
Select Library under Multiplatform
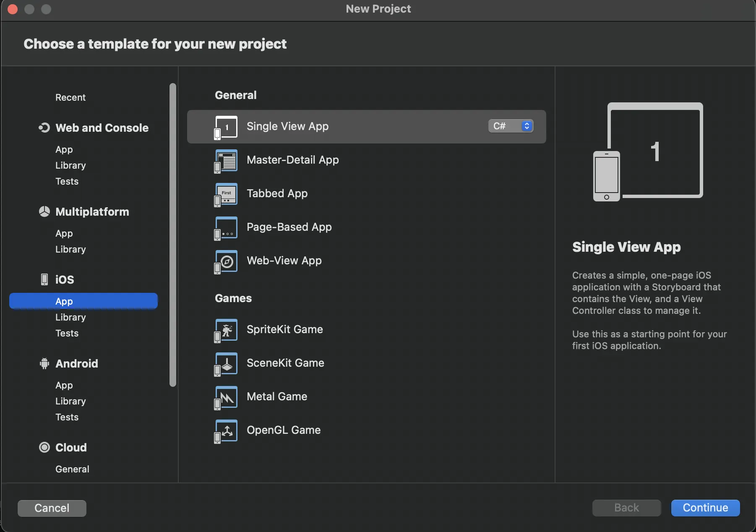tap(70, 249)
